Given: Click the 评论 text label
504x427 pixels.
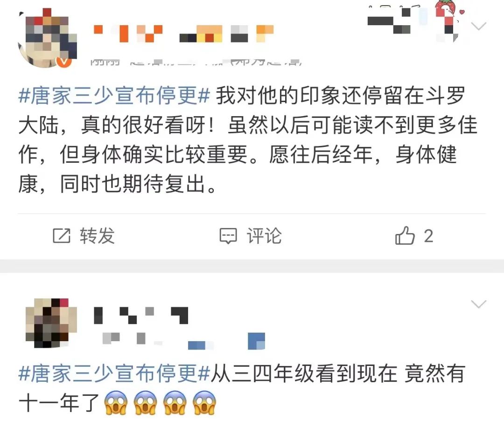Looking at the screenshot, I should [x=264, y=236].
